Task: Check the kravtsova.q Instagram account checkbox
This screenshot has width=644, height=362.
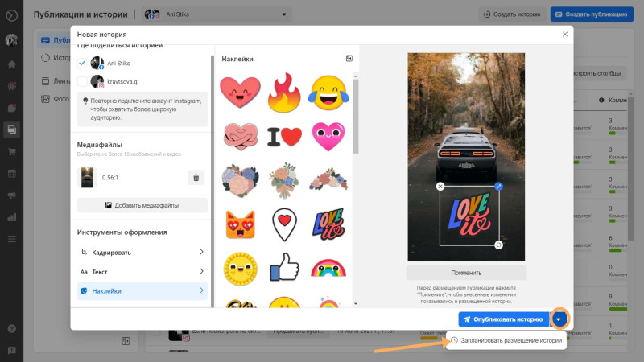Action: pos(82,81)
